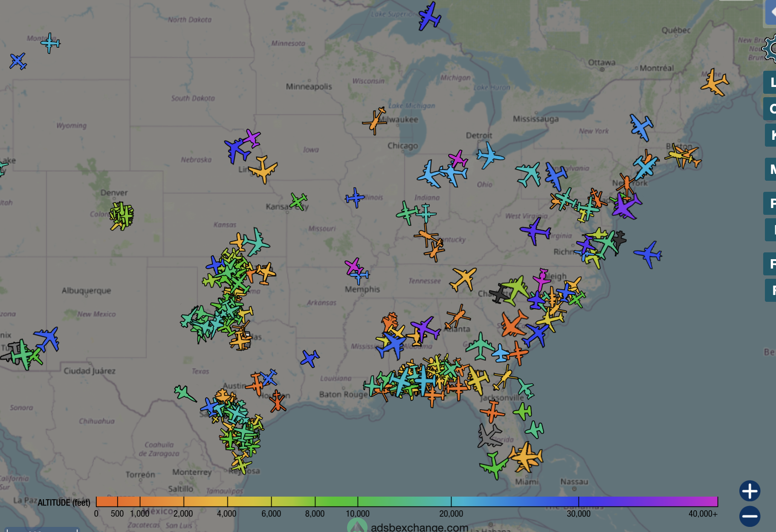Toggle the K map button
The width and height of the screenshot is (776, 532).
click(x=770, y=135)
